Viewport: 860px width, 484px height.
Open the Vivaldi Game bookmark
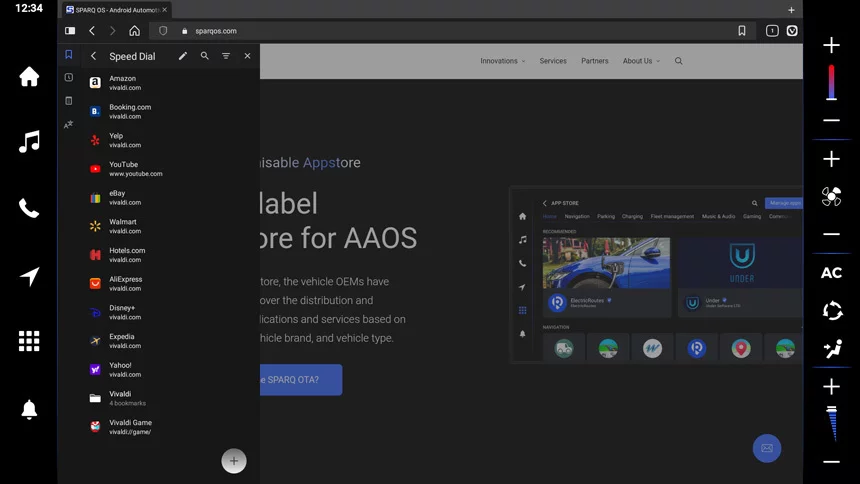click(x=171, y=427)
